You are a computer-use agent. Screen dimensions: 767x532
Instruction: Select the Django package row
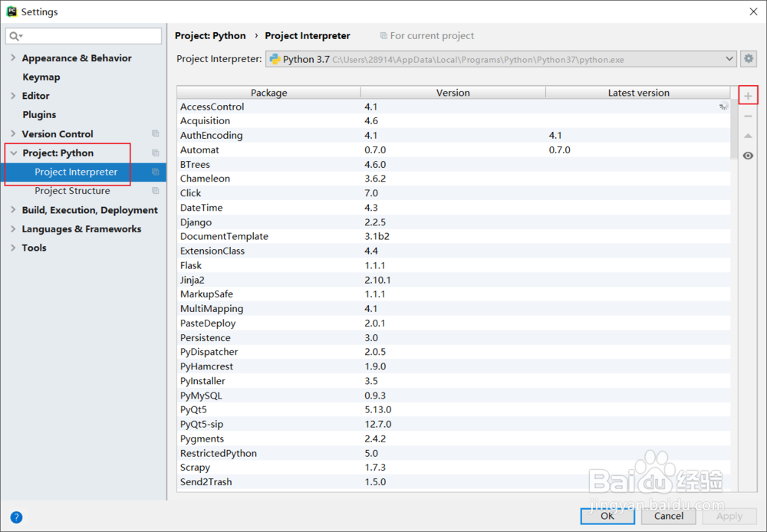[454, 222]
